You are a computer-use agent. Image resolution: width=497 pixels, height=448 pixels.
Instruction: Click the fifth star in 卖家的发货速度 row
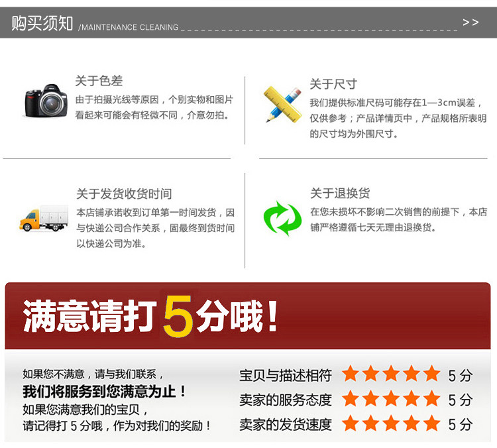click(431, 423)
